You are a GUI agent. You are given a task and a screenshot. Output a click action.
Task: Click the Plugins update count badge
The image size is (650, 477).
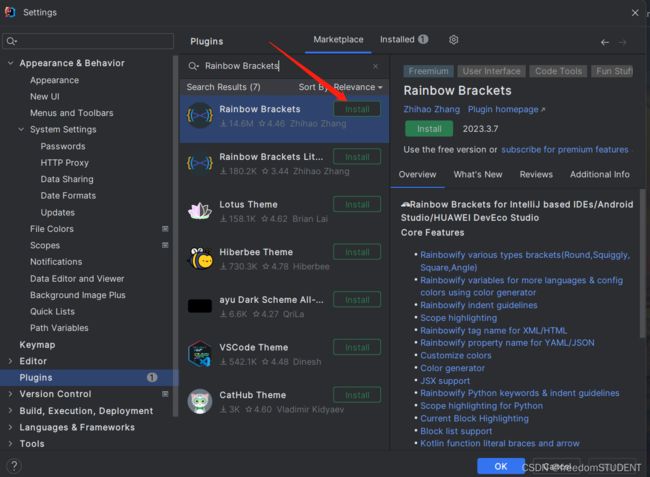pyautogui.click(x=152, y=378)
